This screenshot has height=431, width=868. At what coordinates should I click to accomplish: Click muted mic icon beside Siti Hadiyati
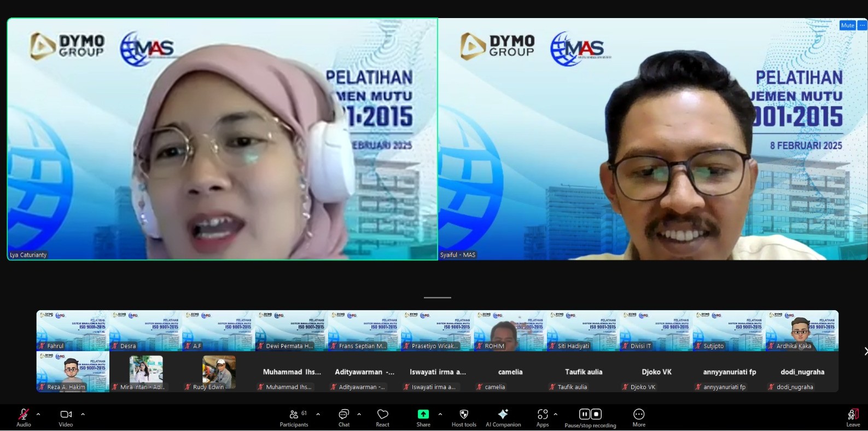click(552, 346)
